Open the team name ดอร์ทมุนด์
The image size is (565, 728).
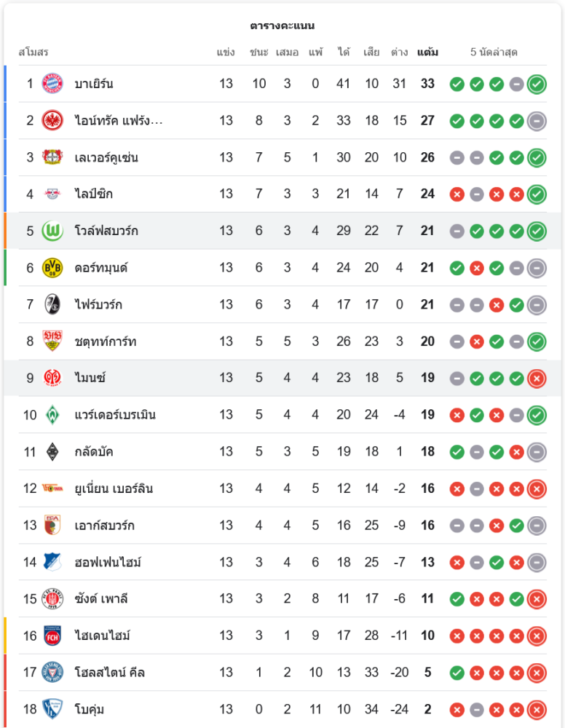101,268
